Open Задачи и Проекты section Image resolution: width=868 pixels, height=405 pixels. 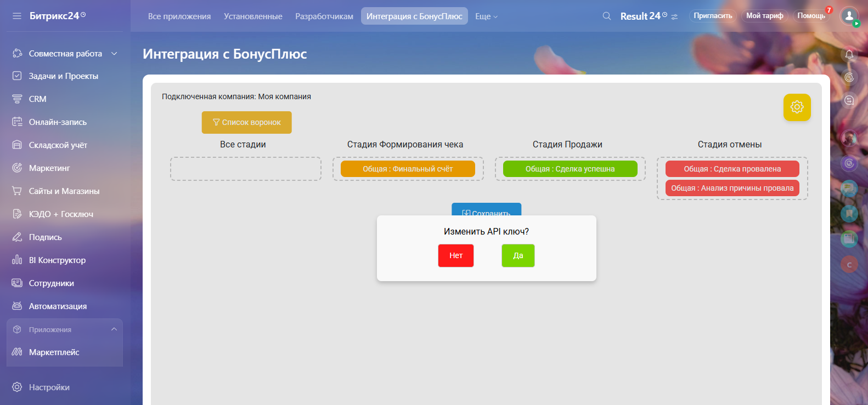[64, 76]
